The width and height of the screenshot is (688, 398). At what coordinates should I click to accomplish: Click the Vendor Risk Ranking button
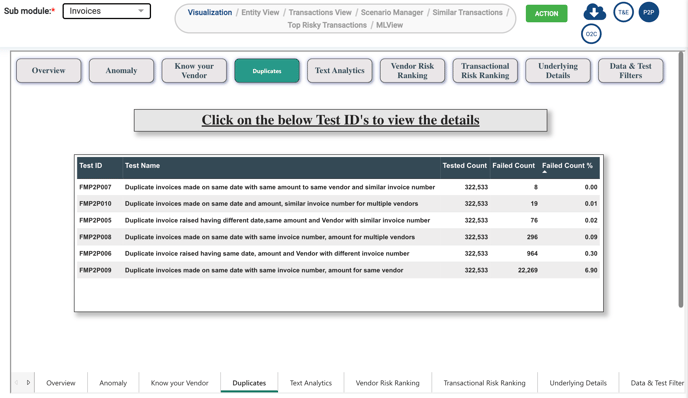tap(412, 71)
